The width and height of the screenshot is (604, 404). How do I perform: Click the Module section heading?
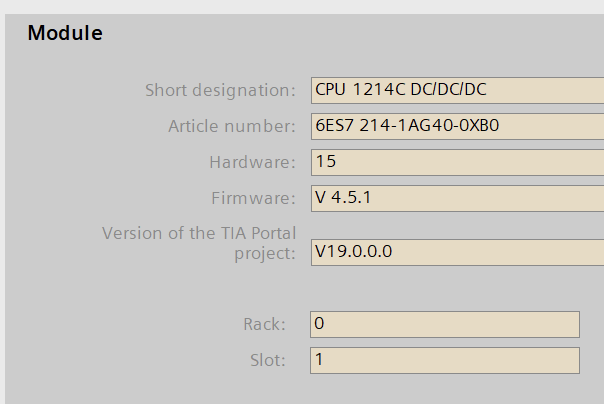click(65, 33)
